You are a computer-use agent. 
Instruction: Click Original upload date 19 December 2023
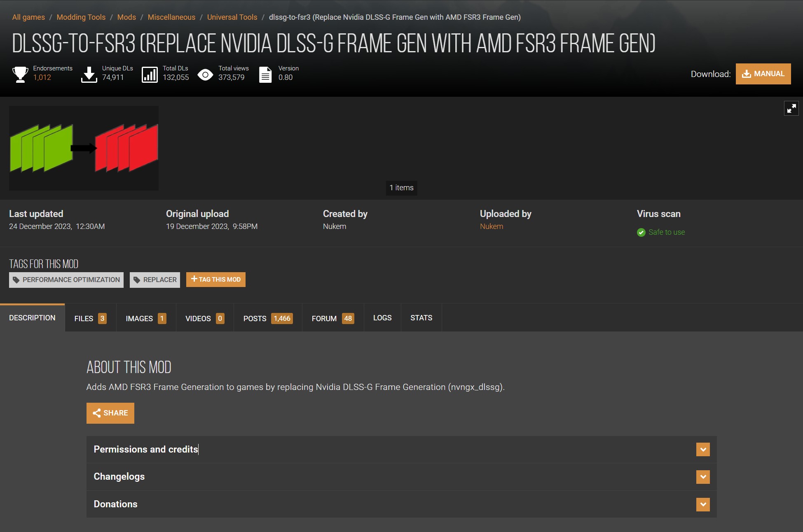tap(212, 226)
